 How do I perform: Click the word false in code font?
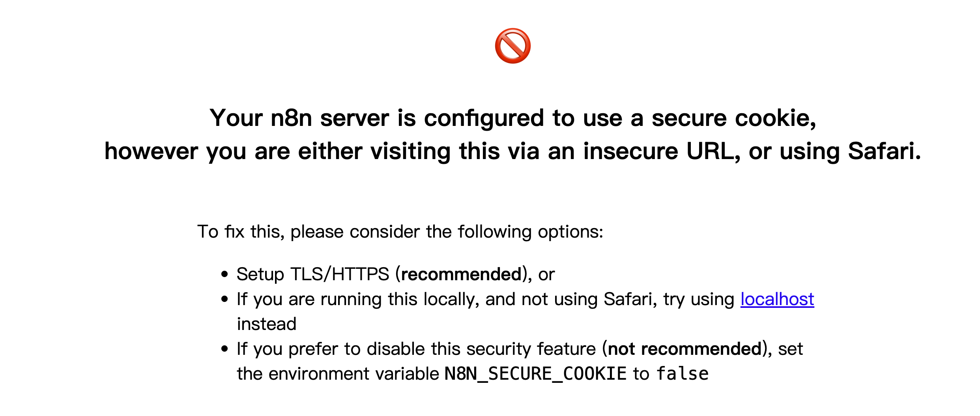coord(683,373)
